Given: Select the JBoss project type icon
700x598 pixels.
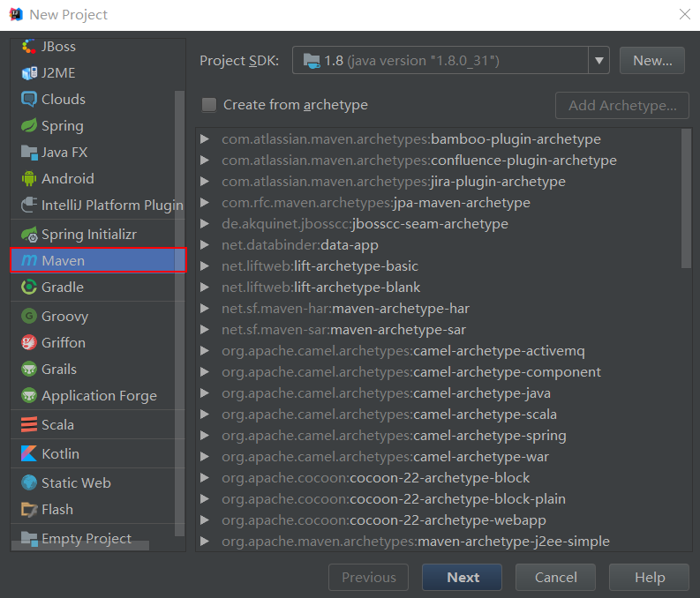Looking at the screenshot, I should (29, 47).
